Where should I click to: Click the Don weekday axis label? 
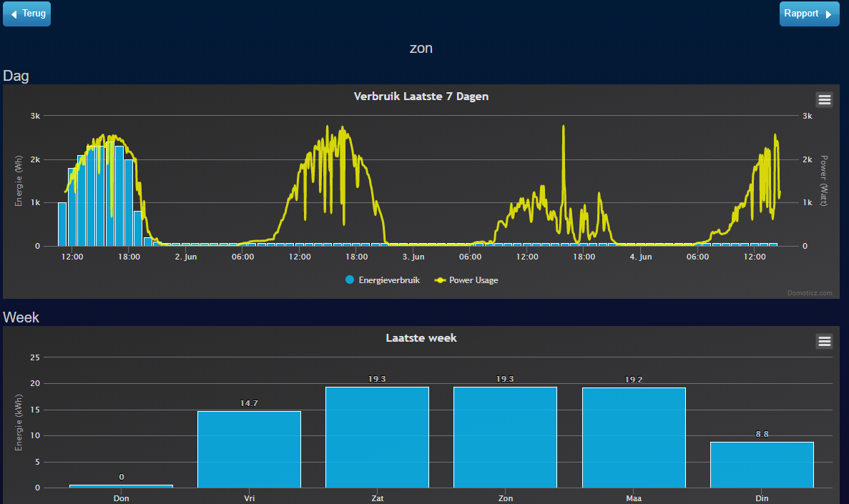coord(122,498)
